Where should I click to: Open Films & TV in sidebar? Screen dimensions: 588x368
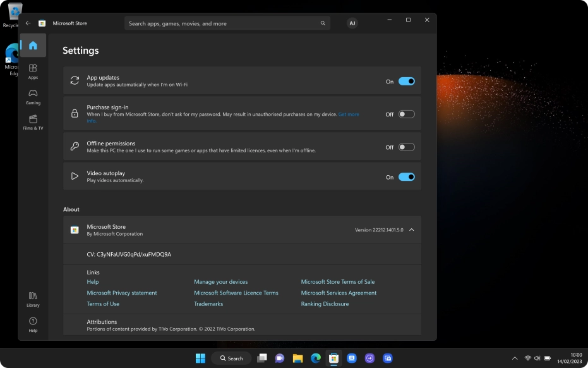click(33, 122)
